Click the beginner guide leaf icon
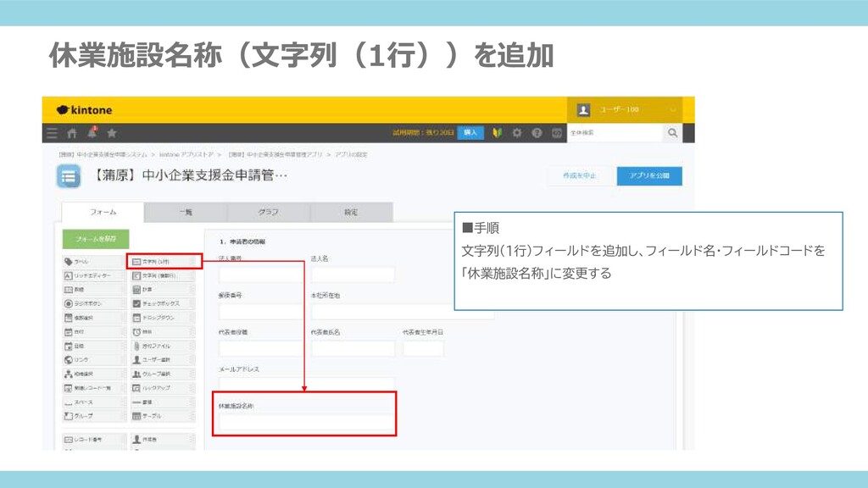The image size is (868, 488). 497,133
